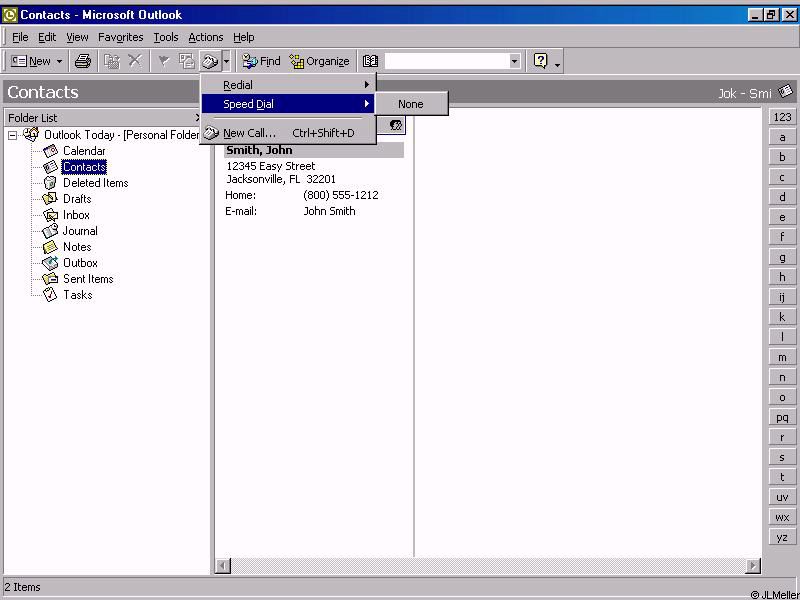
Task: Click the Office Assistant help icon
Action: 541,61
